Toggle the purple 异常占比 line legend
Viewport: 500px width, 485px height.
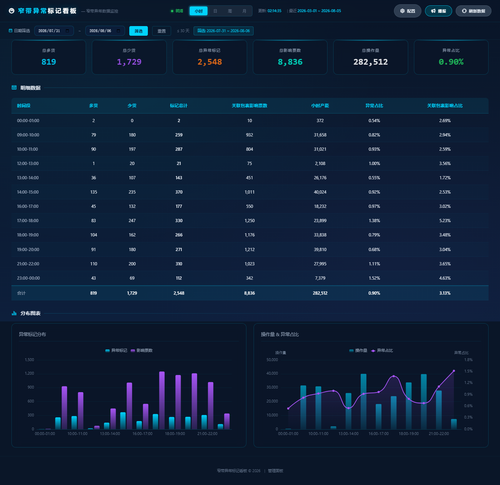coord(382,350)
